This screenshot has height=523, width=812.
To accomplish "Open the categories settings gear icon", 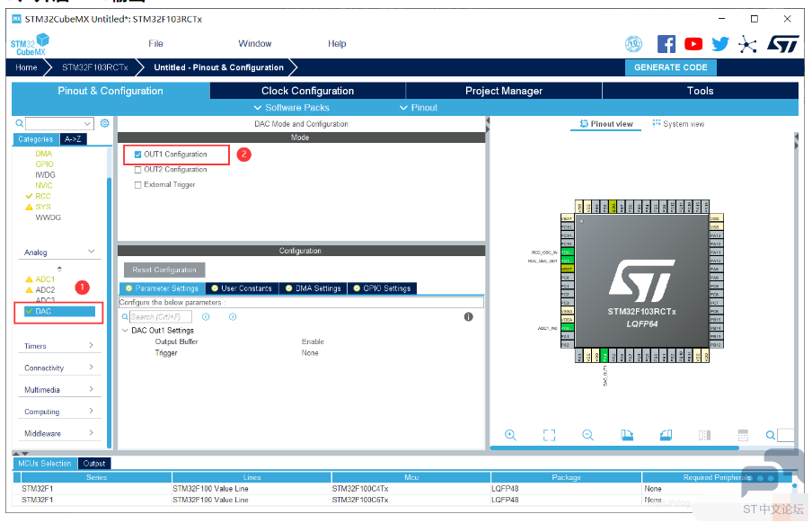I will pyautogui.click(x=104, y=123).
